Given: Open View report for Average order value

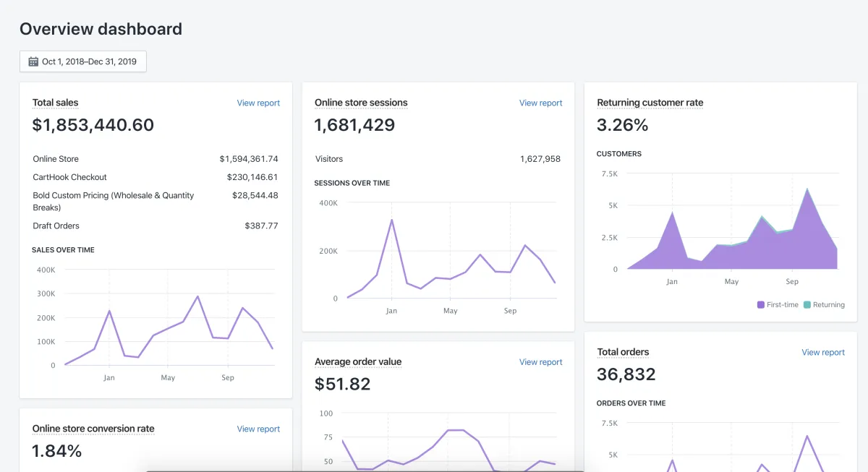Looking at the screenshot, I should pyautogui.click(x=540, y=362).
